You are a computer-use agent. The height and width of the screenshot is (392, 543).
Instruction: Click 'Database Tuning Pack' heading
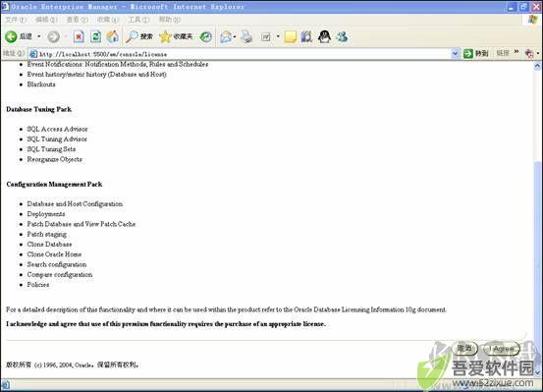39,109
